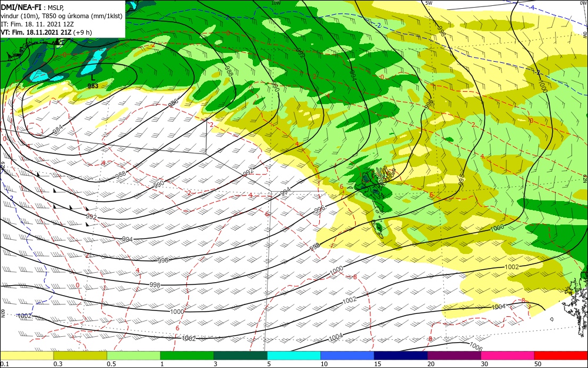Select the dark green 3–5 mm legend swatch
Image resolution: width=588 pixels, height=368 pixels.
[240, 356]
